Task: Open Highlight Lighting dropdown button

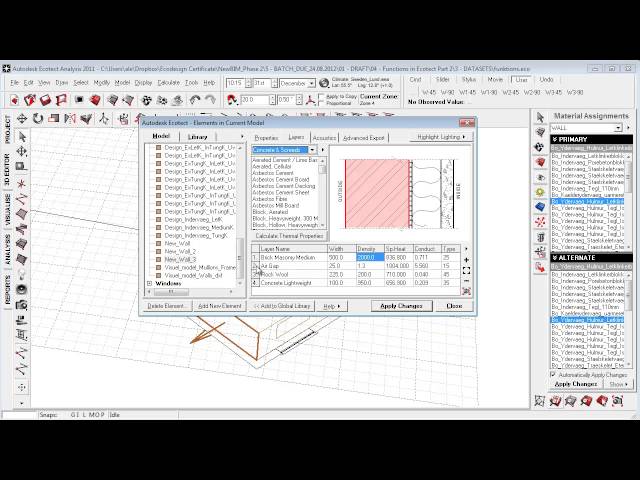Action: 441,137
